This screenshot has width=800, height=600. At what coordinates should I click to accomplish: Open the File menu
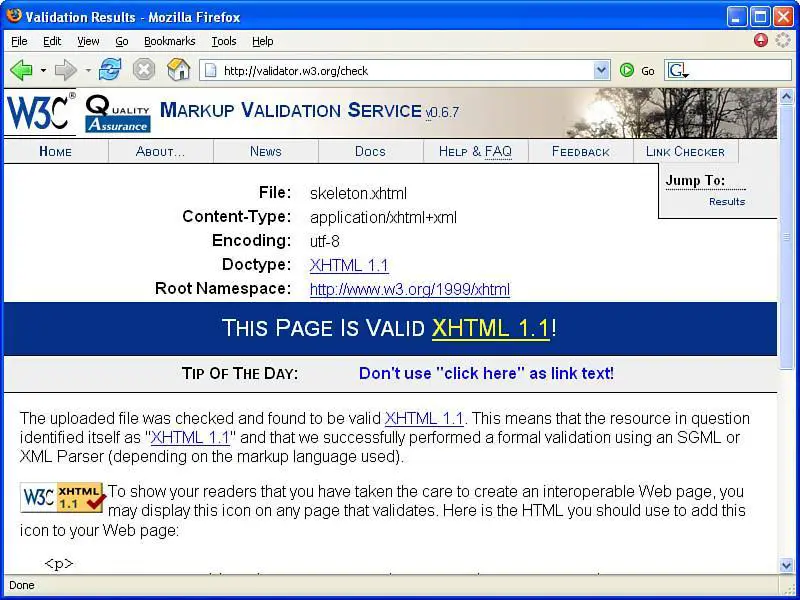[x=19, y=41]
